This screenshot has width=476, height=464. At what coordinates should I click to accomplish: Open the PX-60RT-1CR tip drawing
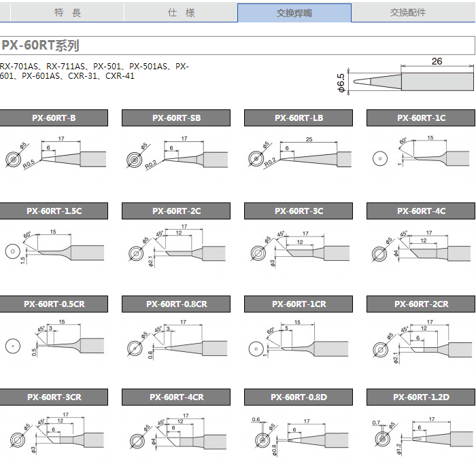pos(298,338)
